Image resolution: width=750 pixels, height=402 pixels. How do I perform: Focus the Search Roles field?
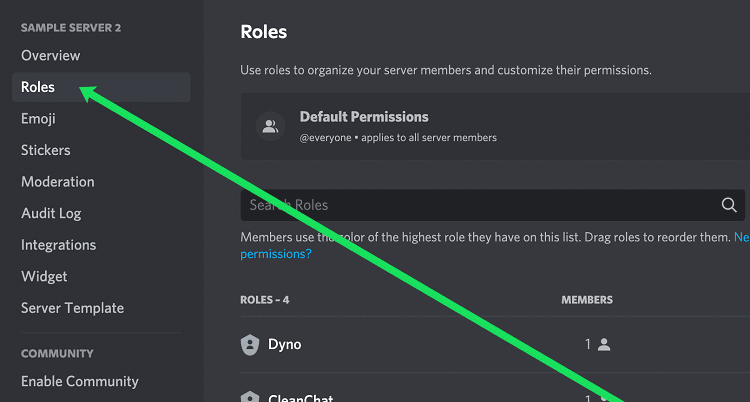pos(493,205)
